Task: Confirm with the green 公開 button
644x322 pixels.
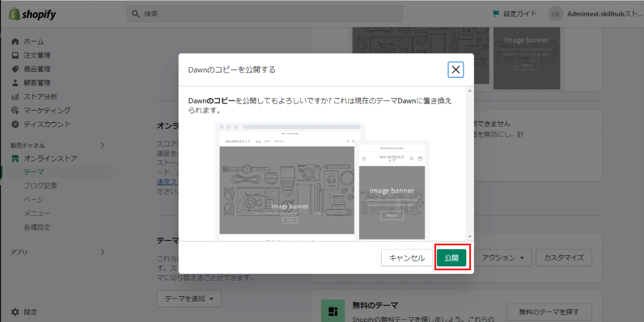Action: pos(451,258)
